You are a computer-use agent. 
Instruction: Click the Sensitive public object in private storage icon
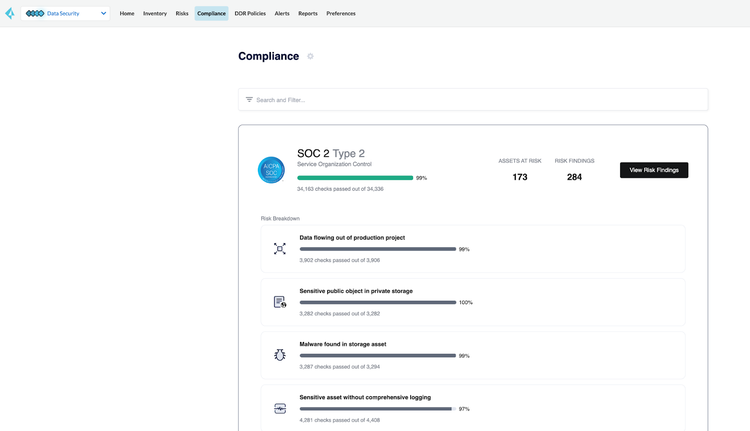click(x=280, y=302)
